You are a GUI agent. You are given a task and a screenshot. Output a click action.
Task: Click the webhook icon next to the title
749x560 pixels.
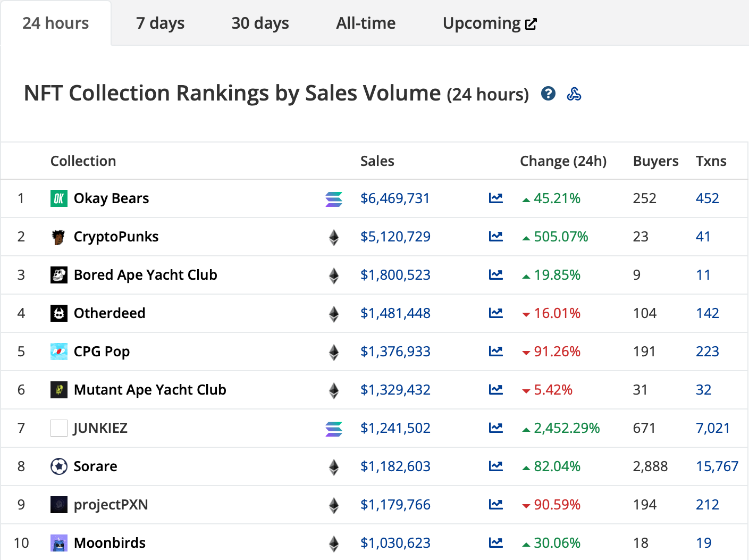pyautogui.click(x=574, y=94)
